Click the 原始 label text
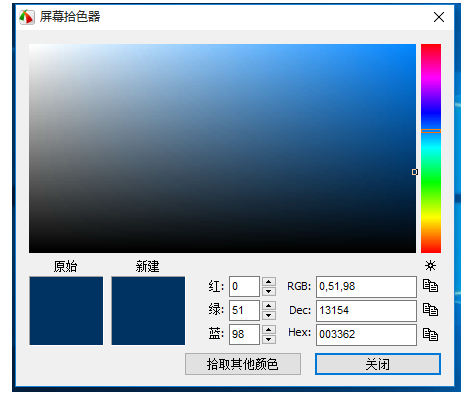Image resolution: width=467 pixels, height=397 pixels. click(x=66, y=266)
